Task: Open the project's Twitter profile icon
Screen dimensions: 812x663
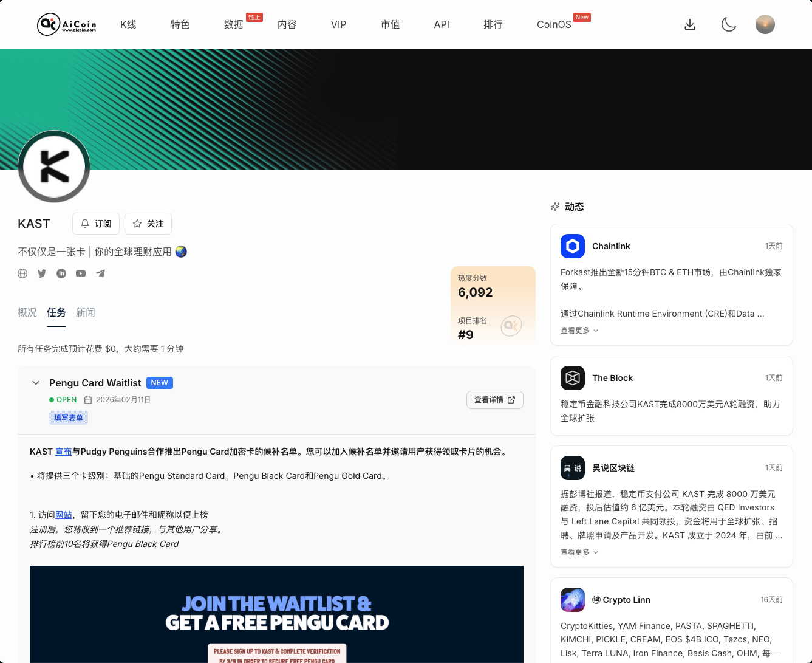Action: click(41, 273)
